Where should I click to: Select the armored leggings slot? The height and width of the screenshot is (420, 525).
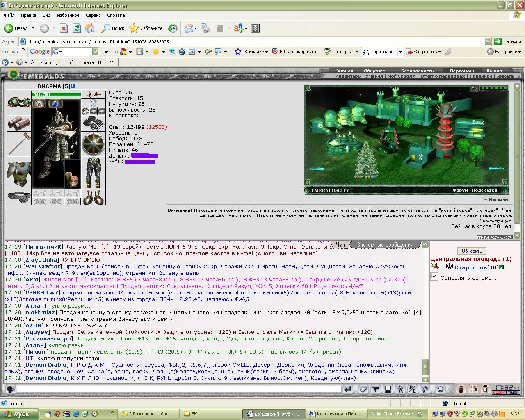tap(94, 173)
